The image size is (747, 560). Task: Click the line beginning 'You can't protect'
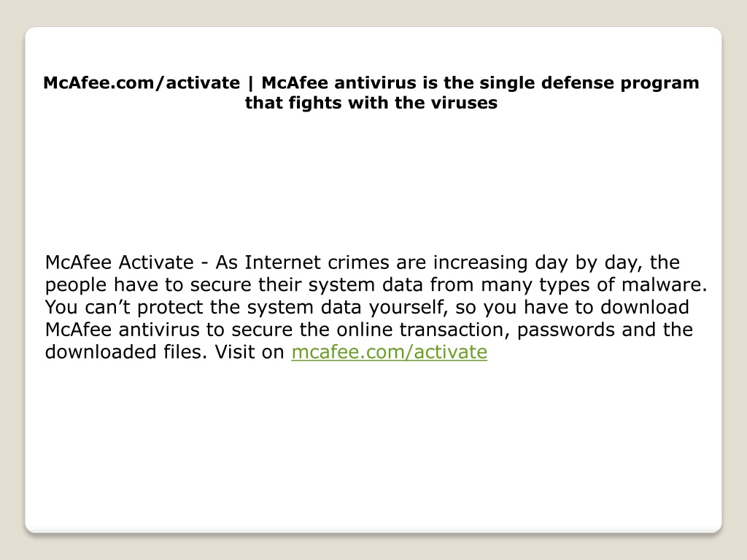[367, 307]
